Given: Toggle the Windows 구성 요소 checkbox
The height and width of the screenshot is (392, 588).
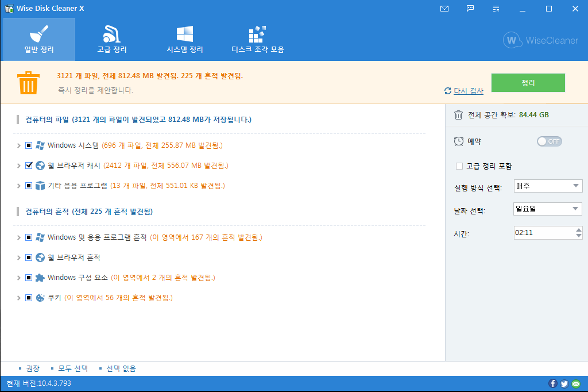Looking at the screenshot, I should coord(29,278).
